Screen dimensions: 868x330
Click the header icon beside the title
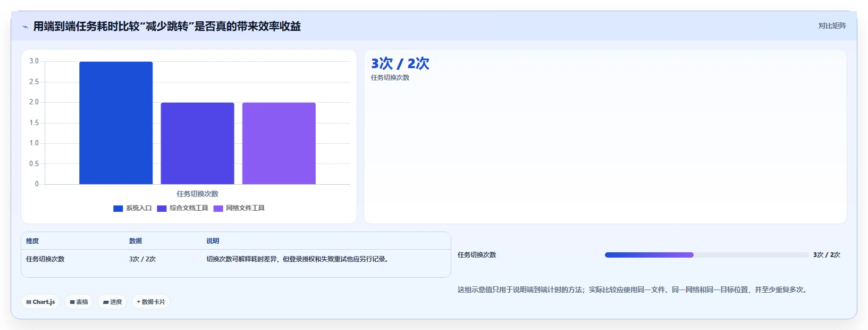(25, 27)
